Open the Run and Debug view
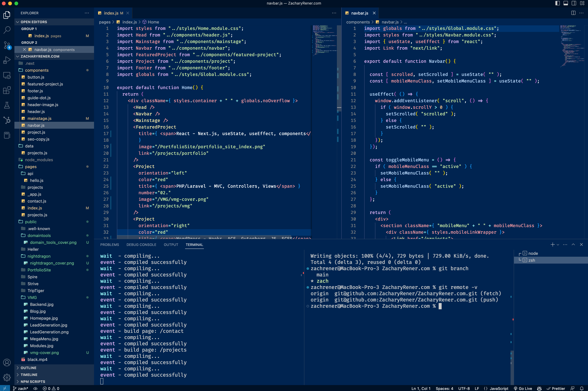 [7, 60]
